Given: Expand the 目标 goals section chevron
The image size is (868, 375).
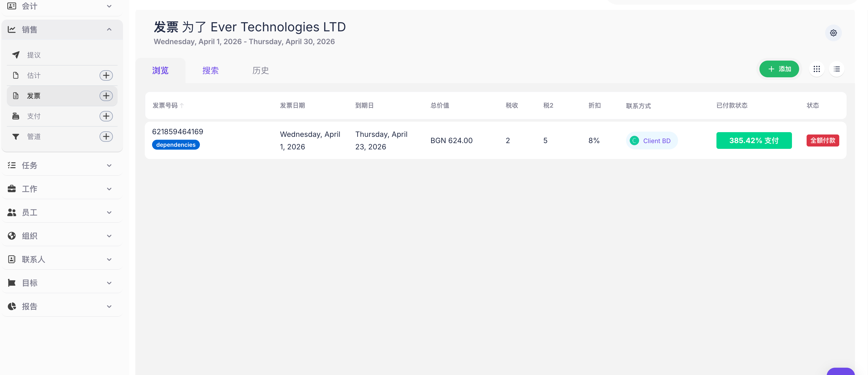Looking at the screenshot, I should (109, 283).
